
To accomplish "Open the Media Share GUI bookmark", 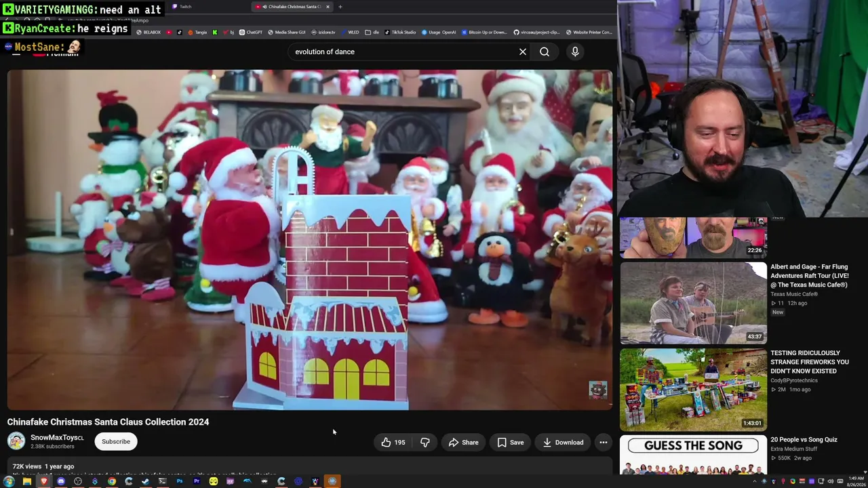I will (x=287, y=32).
